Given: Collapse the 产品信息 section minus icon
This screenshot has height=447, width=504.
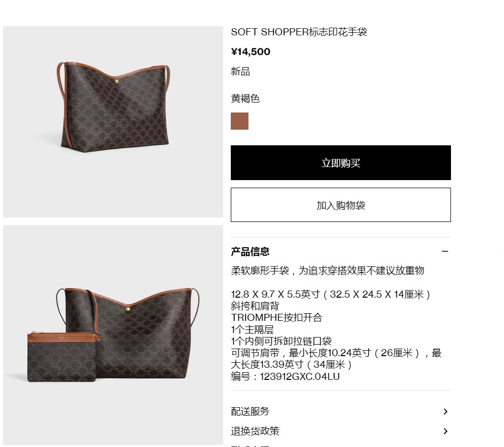Looking at the screenshot, I should point(445,251).
